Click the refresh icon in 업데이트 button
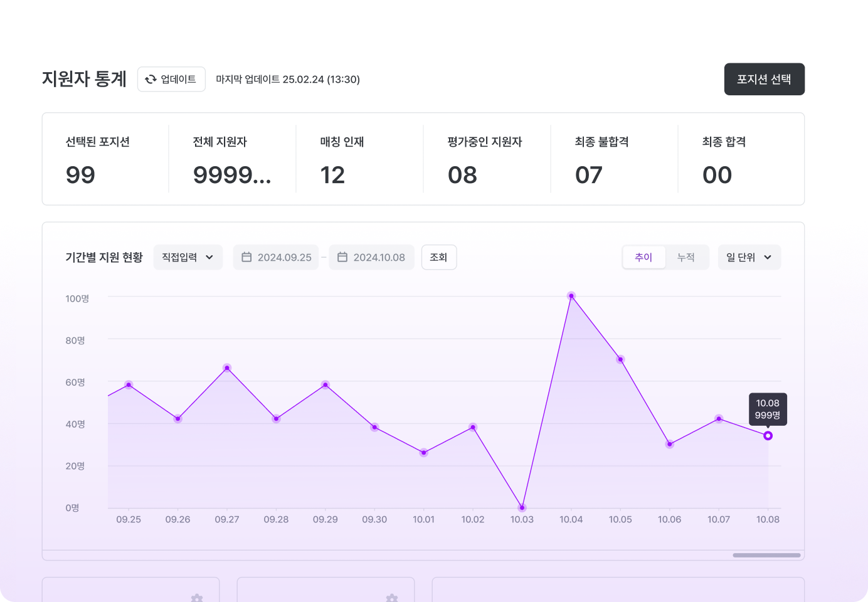This screenshot has width=868, height=602. click(151, 79)
